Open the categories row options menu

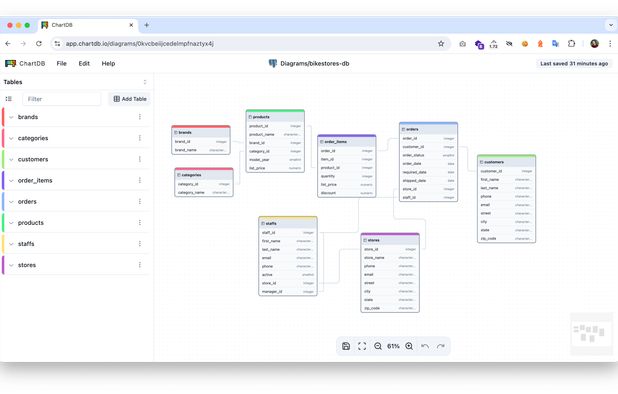tap(140, 138)
